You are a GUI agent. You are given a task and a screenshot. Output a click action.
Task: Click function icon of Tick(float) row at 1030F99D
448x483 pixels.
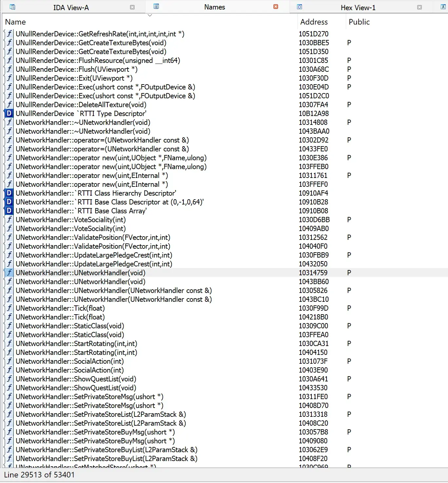[x=9, y=308]
